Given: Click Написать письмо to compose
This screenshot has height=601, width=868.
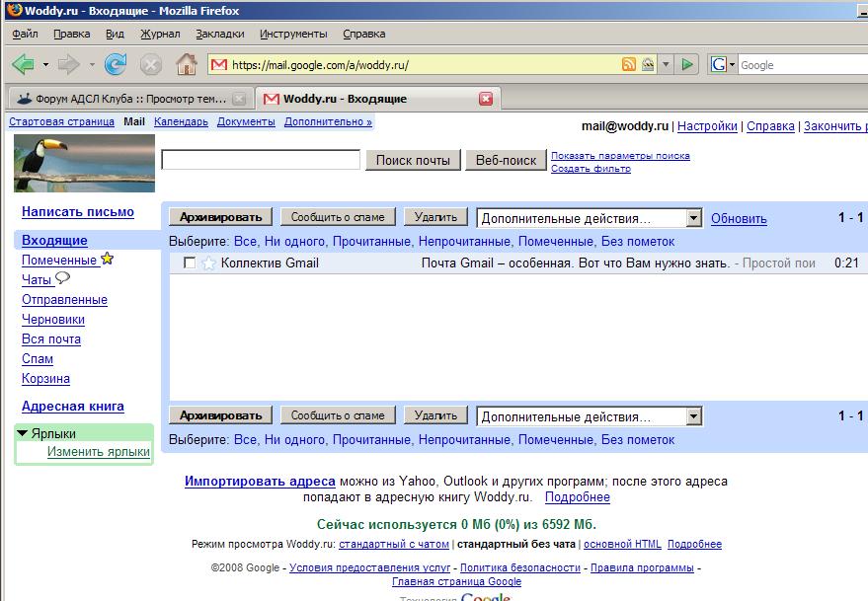Looking at the screenshot, I should tap(77, 212).
